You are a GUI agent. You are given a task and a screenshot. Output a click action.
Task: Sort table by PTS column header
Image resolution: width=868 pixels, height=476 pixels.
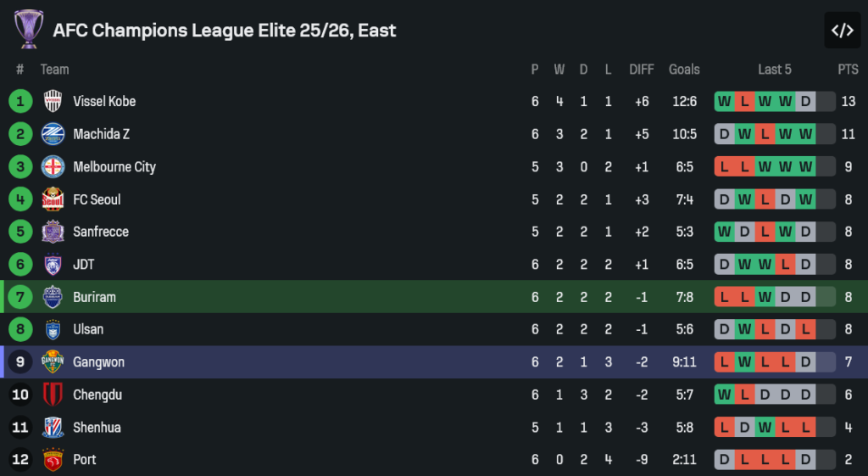pos(848,70)
